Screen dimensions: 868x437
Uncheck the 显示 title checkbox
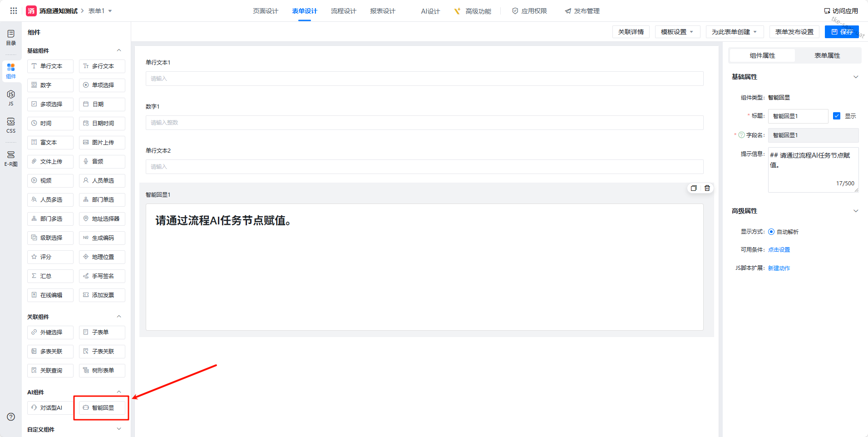click(x=837, y=116)
